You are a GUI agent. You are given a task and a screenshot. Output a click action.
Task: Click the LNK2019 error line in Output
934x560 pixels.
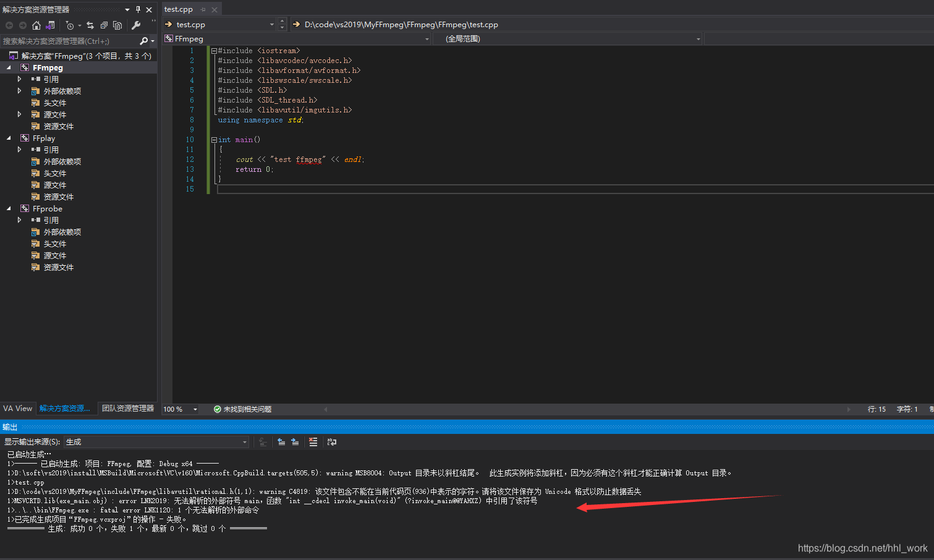tap(273, 501)
